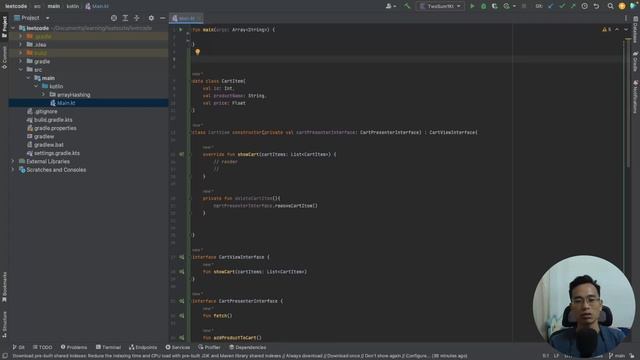Click the Search Everywhere magnifier
The image size is (640, 360).
pos(610,6)
